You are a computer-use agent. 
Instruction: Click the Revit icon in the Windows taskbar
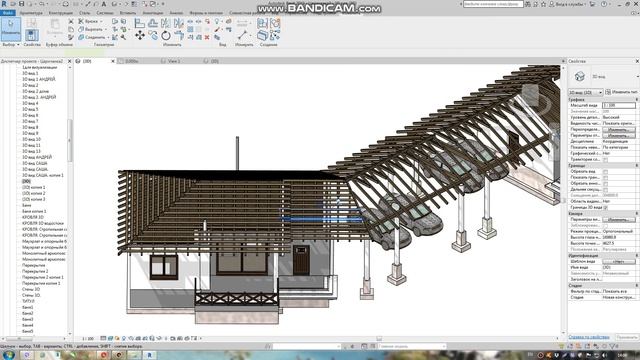[149, 355]
